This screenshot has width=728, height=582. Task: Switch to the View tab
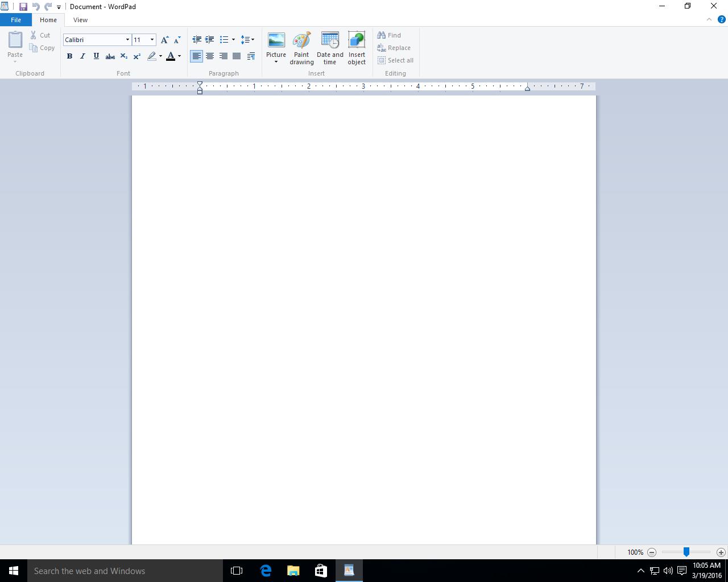click(x=80, y=20)
